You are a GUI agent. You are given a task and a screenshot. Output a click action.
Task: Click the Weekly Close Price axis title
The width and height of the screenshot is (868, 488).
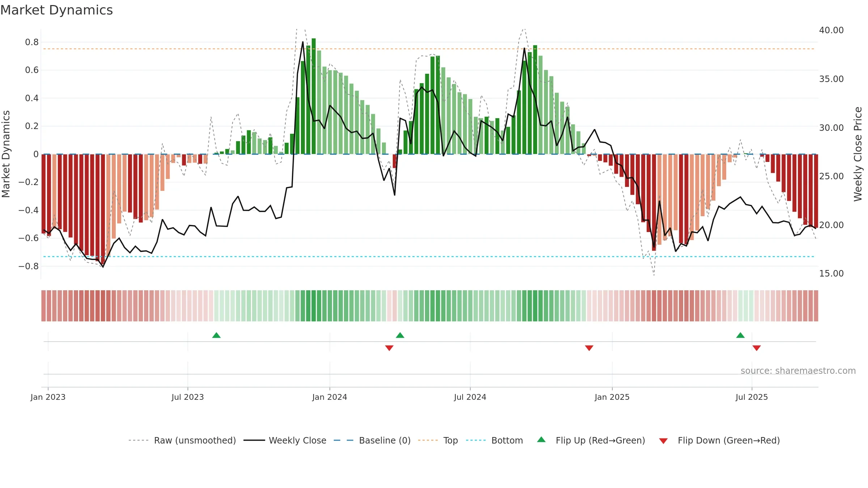(858, 154)
